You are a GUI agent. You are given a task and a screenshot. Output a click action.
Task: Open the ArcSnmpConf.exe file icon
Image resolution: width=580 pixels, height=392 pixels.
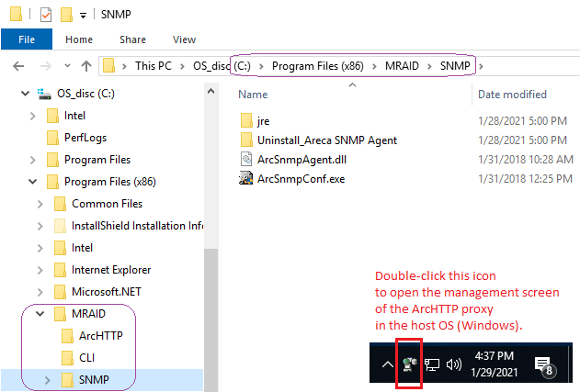[246, 179]
